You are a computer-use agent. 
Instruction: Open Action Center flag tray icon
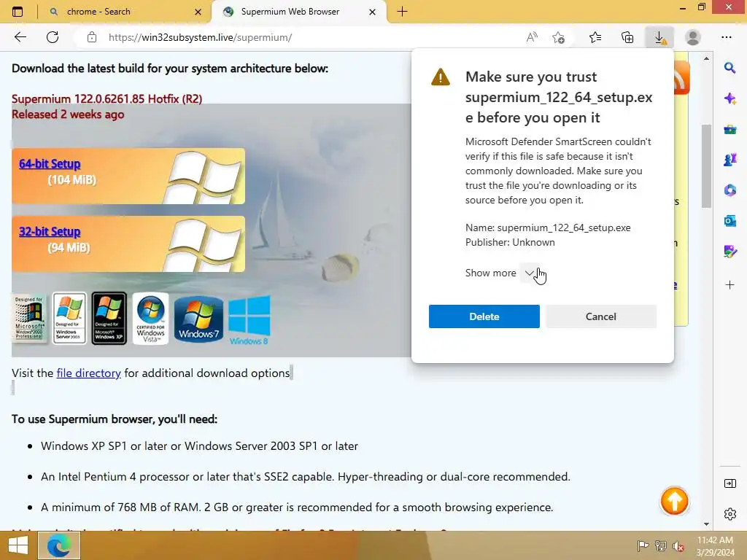click(x=643, y=545)
